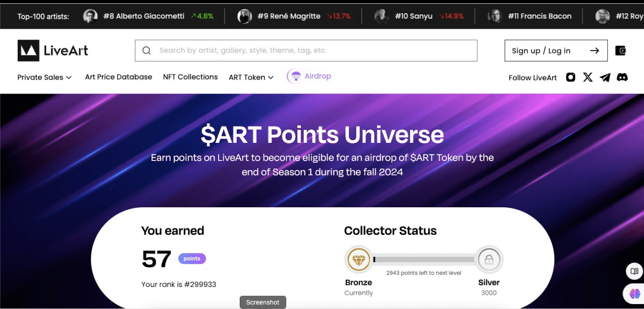Click Sanyu avatar in ticker

point(381,16)
